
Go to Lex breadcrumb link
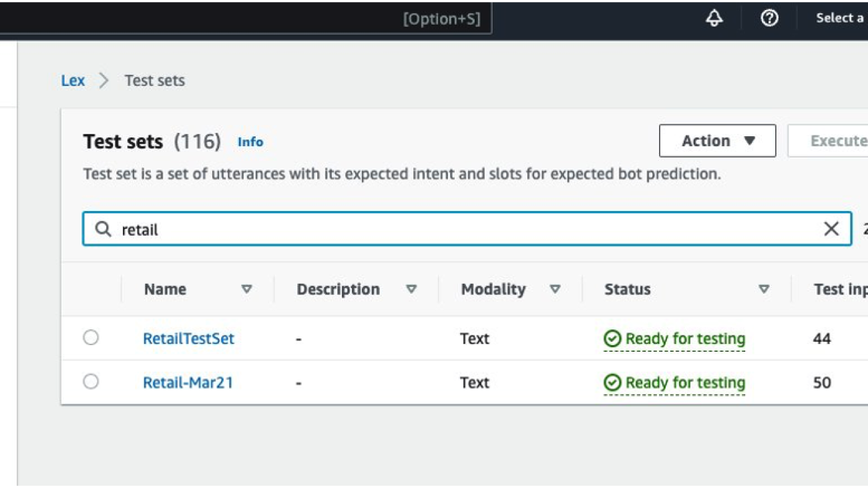(73, 81)
